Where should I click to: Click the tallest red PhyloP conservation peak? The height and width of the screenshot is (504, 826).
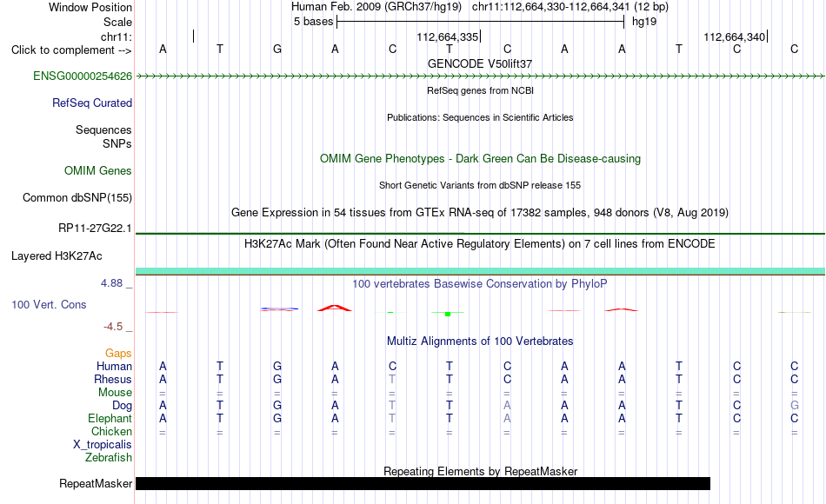(x=335, y=308)
